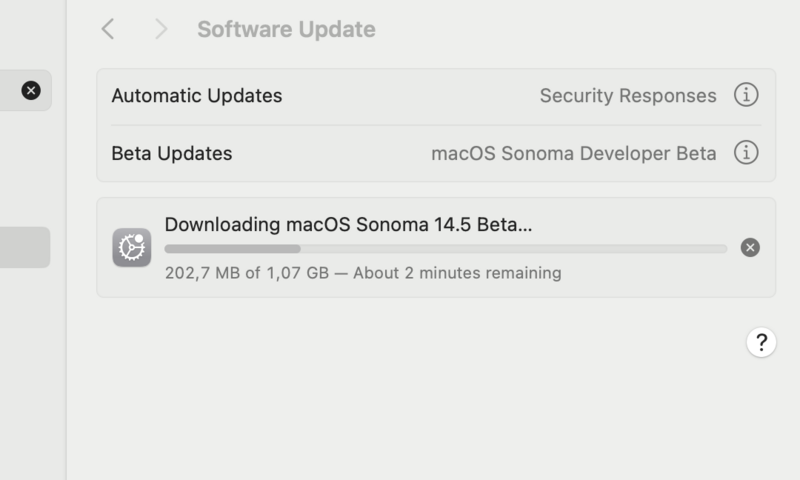Select the highlighted sidebar item
This screenshot has width=800, height=480.
(24, 247)
